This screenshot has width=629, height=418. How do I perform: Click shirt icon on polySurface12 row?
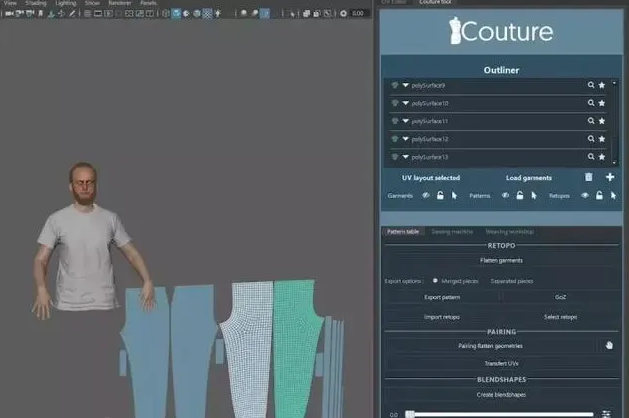click(x=395, y=139)
